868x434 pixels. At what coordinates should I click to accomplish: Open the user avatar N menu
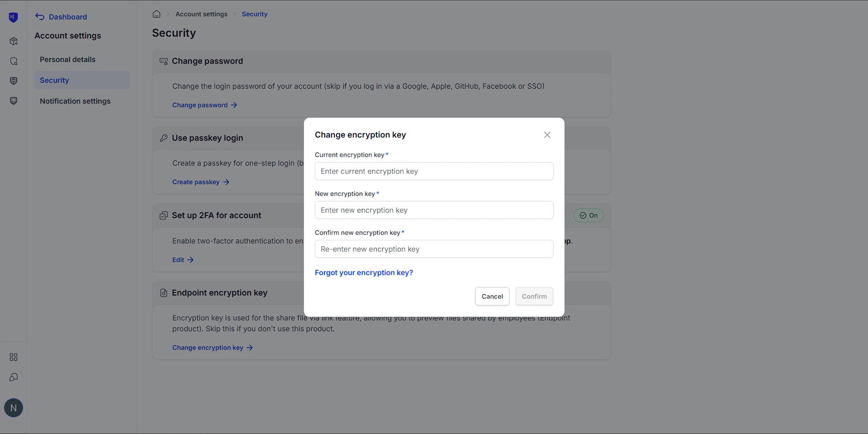click(x=14, y=408)
